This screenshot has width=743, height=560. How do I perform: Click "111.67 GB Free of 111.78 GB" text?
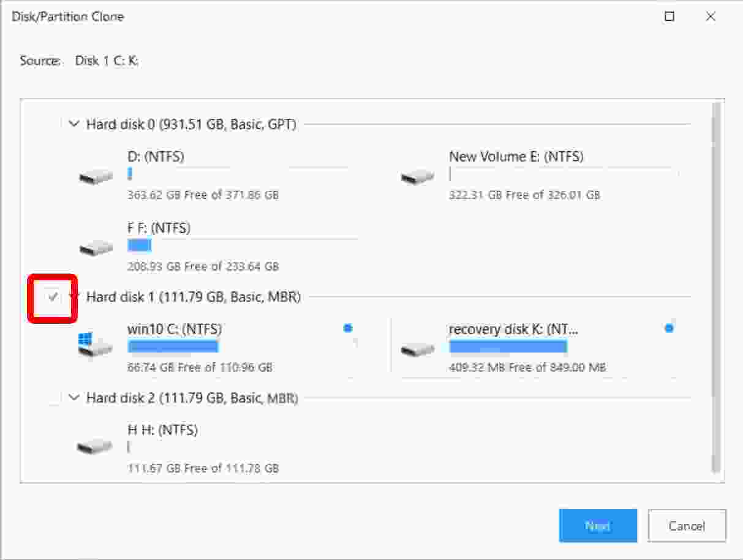tap(203, 469)
